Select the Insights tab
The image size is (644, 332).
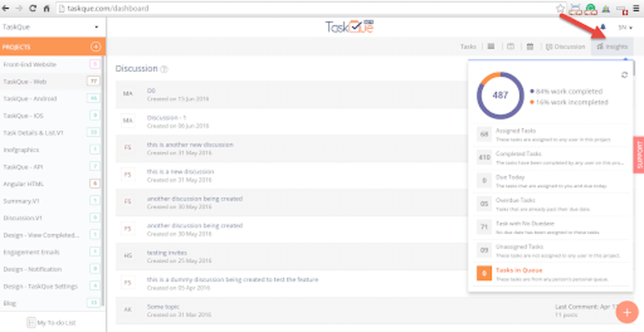(612, 47)
